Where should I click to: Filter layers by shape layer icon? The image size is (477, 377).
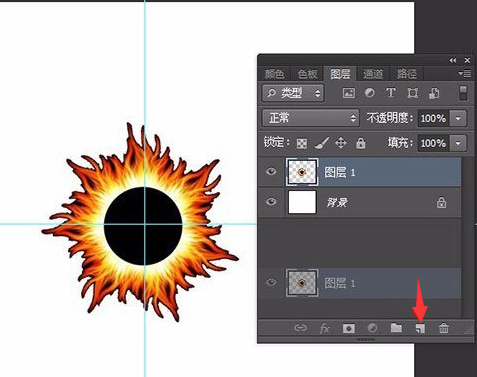[x=412, y=93]
